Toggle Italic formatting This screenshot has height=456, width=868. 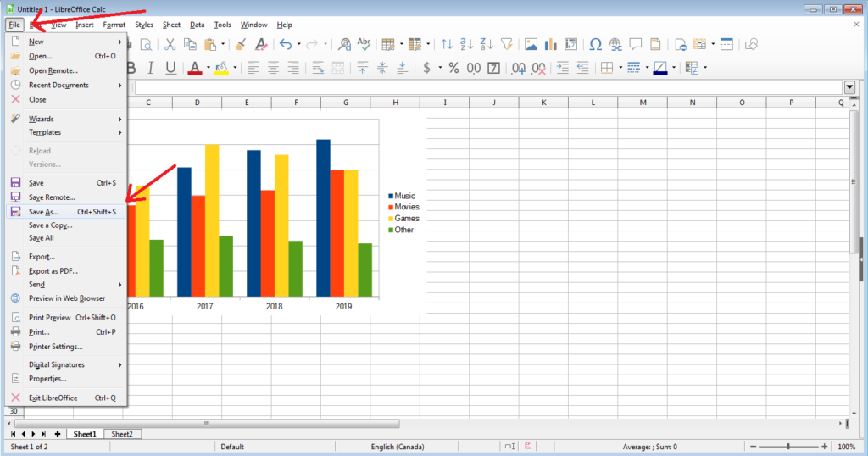coord(151,68)
